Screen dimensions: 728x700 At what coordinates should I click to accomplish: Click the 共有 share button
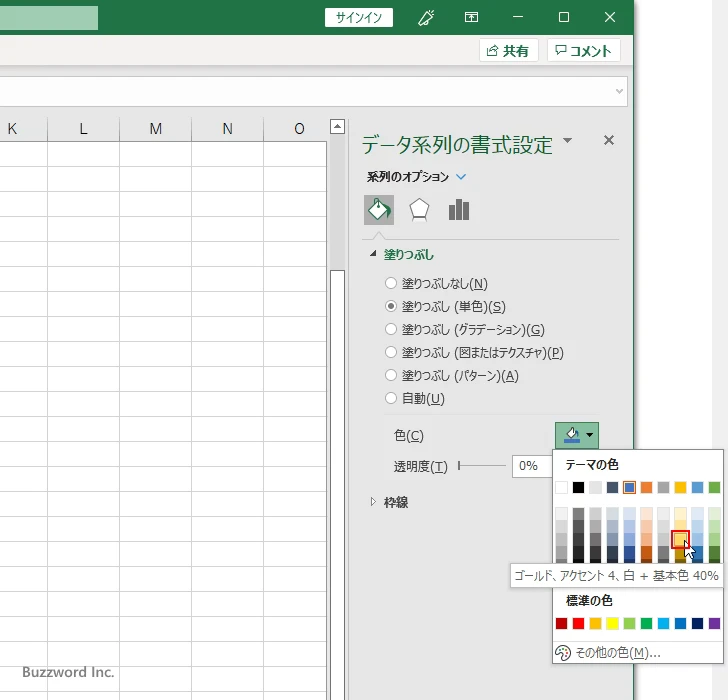point(508,50)
